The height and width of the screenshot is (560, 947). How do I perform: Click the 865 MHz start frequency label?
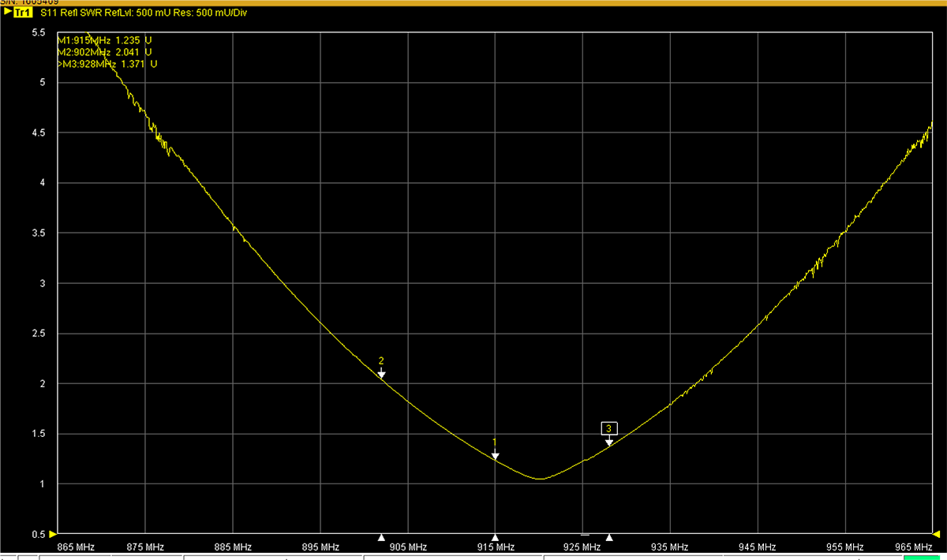click(77, 547)
